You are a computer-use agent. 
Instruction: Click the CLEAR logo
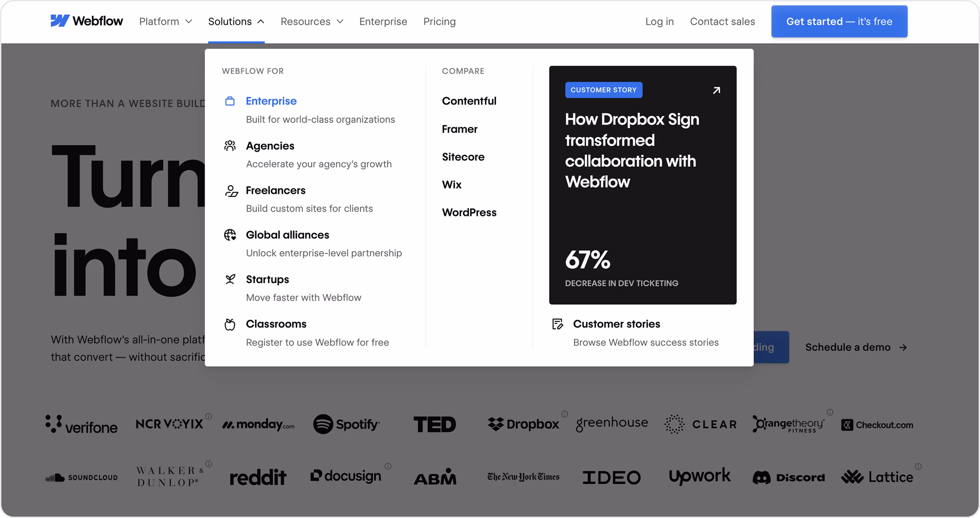click(x=700, y=424)
